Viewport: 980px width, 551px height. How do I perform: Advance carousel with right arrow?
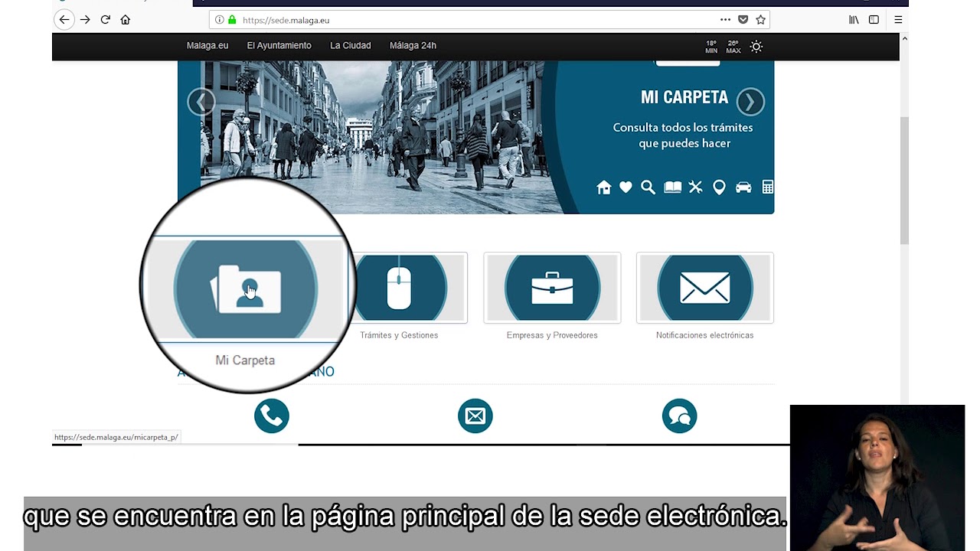(x=750, y=101)
